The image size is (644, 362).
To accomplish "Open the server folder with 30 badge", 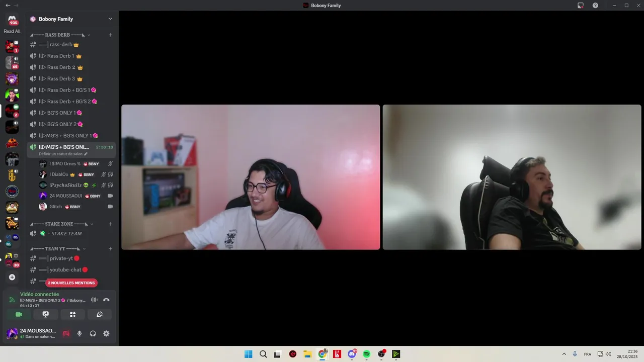I will 12,260.
